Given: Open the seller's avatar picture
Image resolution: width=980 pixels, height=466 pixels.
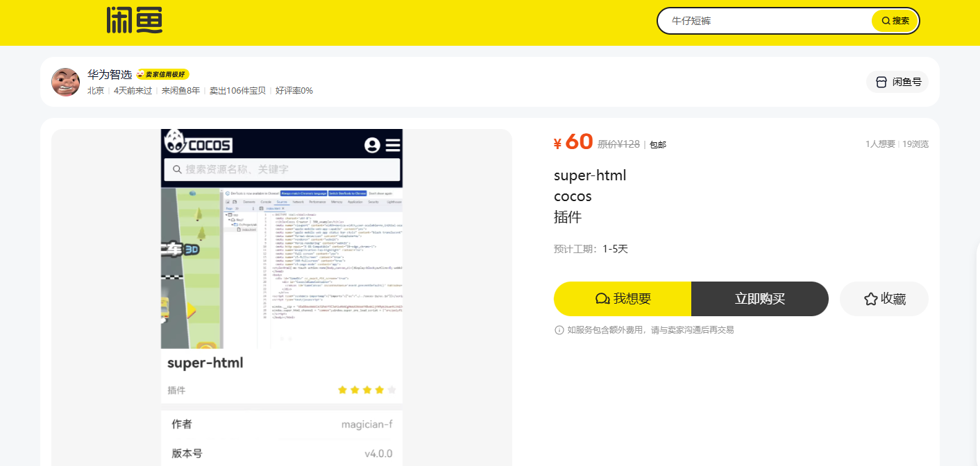Looking at the screenshot, I should pos(66,83).
